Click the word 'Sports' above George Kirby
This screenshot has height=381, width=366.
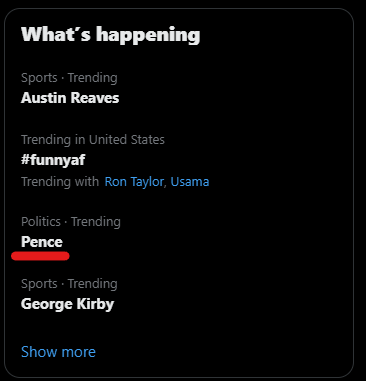tap(39, 284)
